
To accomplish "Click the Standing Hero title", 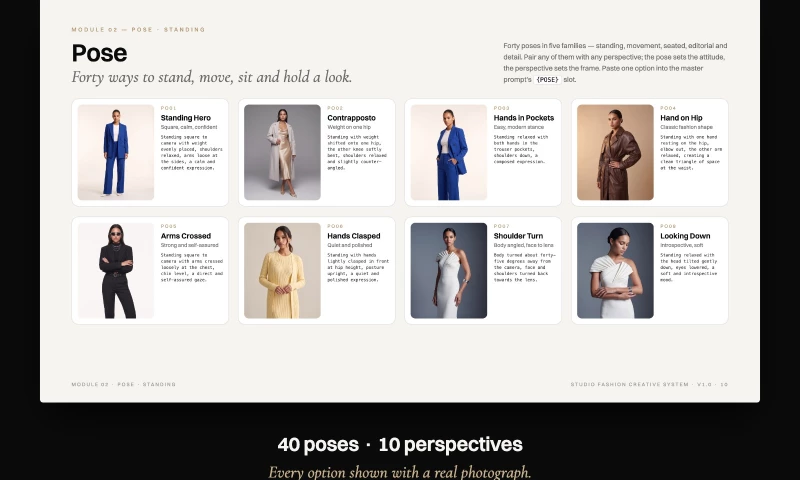I will pyautogui.click(x=186, y=118).
